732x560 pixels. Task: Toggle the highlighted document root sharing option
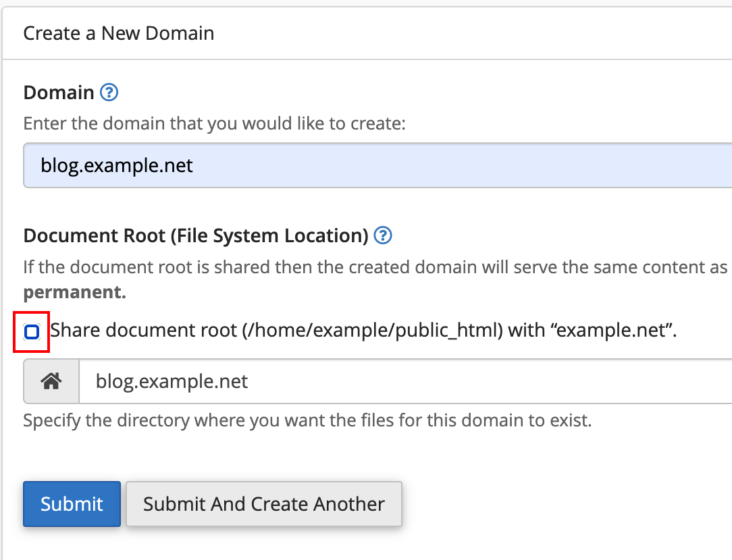coord(31,331)
